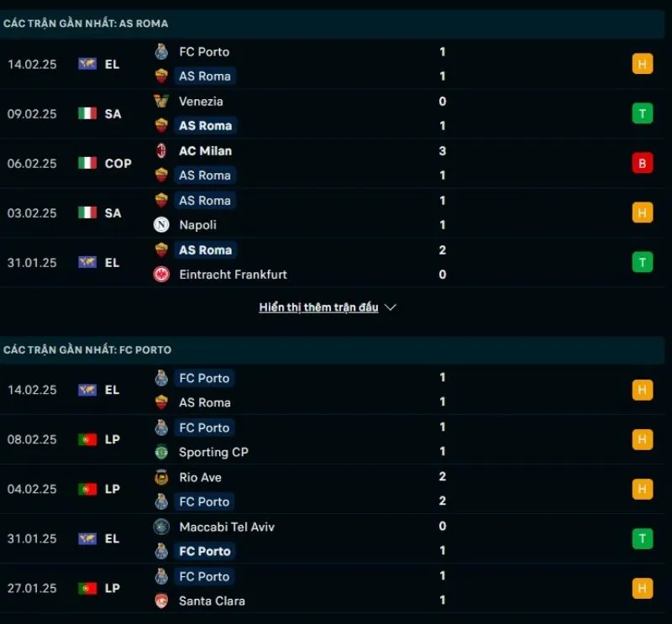672x624 pixels.
Task: Open the Venezia team link
Action: click(x=201, y=101)
